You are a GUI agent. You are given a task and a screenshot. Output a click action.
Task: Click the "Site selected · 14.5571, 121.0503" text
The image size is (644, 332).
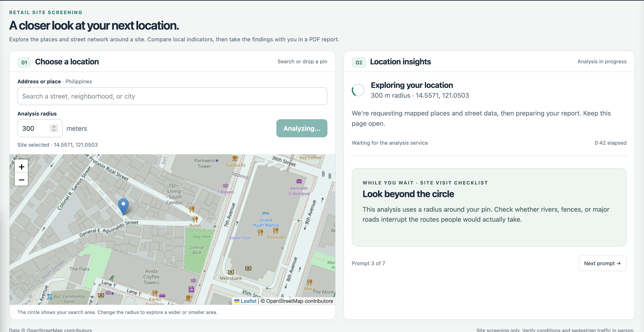point(58,145)
